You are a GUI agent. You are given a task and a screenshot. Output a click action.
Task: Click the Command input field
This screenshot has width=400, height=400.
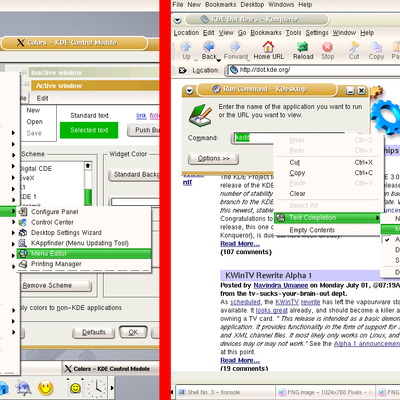point(253,138)
